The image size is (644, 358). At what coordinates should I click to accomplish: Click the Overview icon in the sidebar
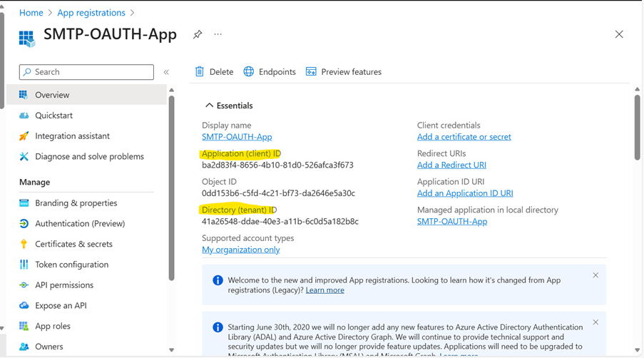(x=24, y=95)
